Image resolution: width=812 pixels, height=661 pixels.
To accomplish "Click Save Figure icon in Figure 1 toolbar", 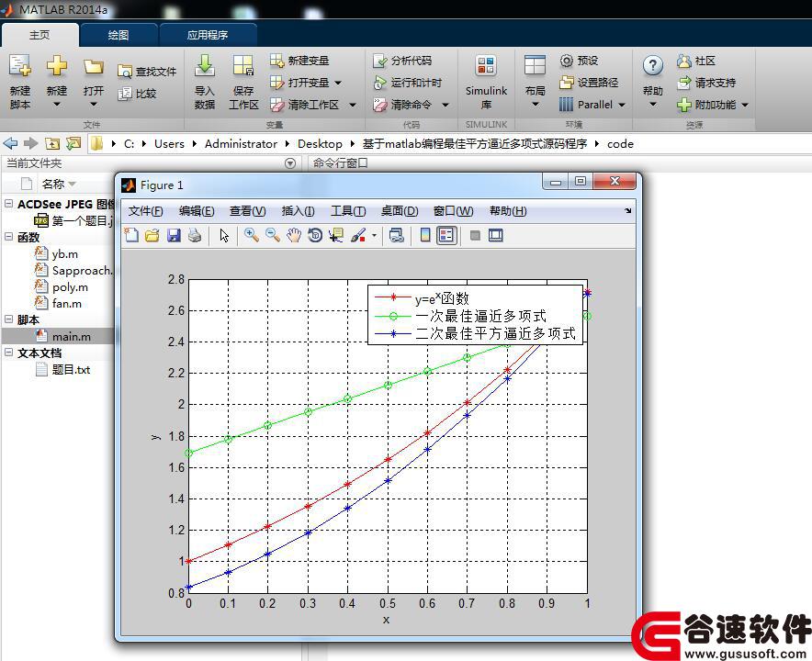I will click(174, 236).
